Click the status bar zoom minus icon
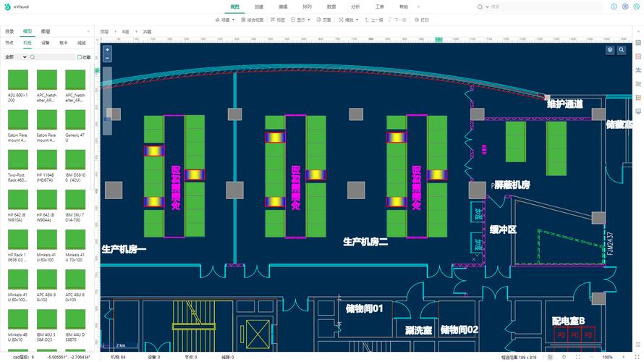The width and height of the screenshot is (644, 362). (592, 357)
